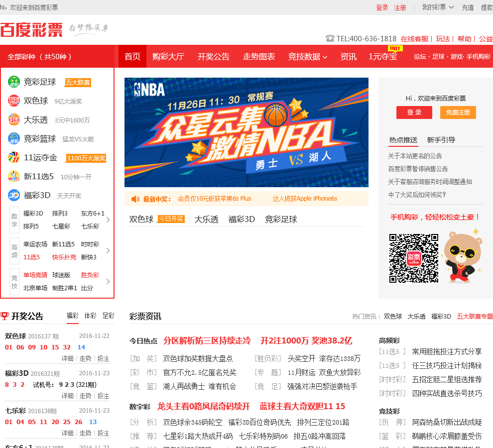The image size is (493, 448).
Task: Click 详细 under 七乐彩 2016138期
Action: pos(67,433)
